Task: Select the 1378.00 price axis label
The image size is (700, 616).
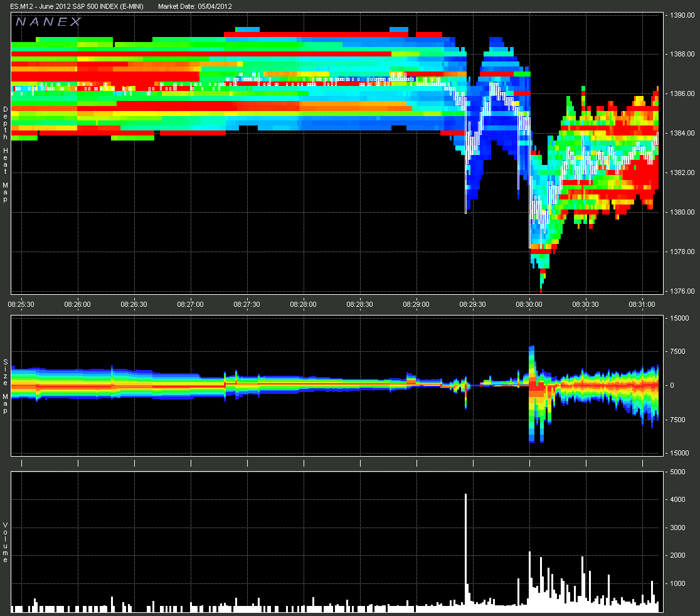Action: click(x=682, y=252)
